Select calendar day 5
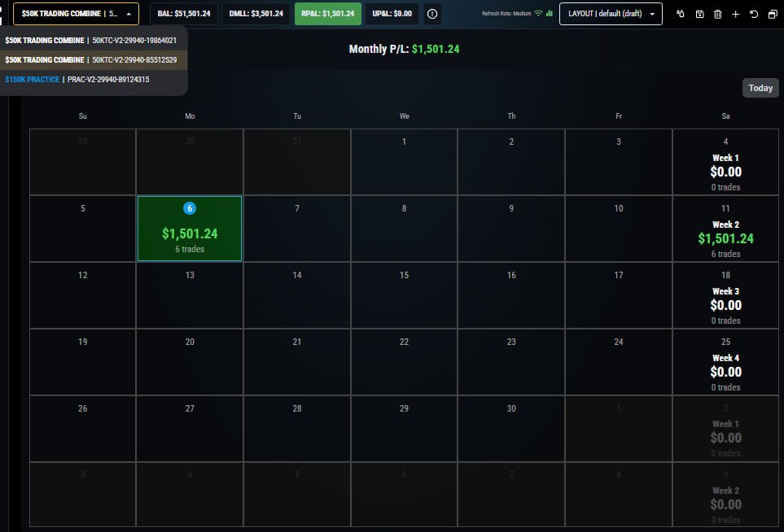The image size is (784, 532). tap(82, 229)
